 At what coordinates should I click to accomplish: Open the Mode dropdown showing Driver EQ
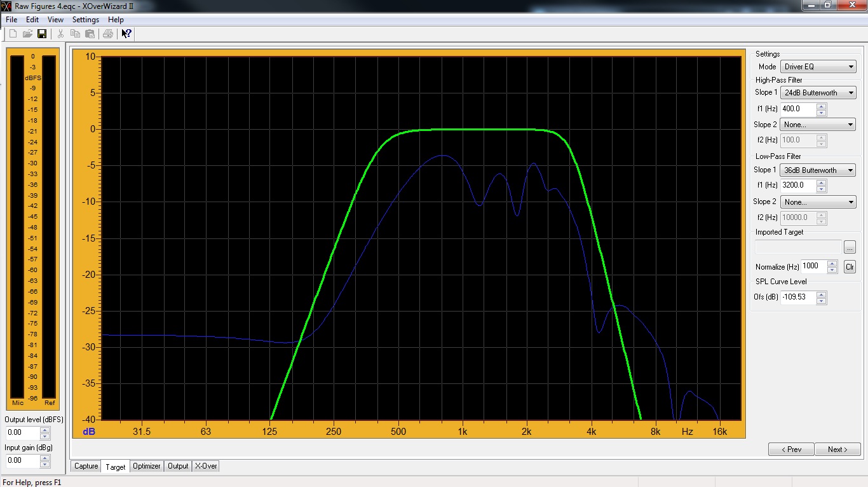(x=818, y=67)
